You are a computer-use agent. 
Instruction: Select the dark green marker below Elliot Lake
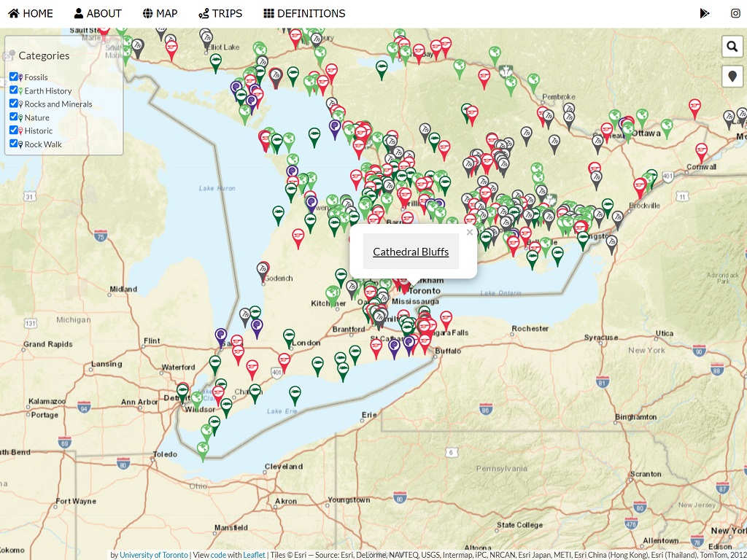215,62
